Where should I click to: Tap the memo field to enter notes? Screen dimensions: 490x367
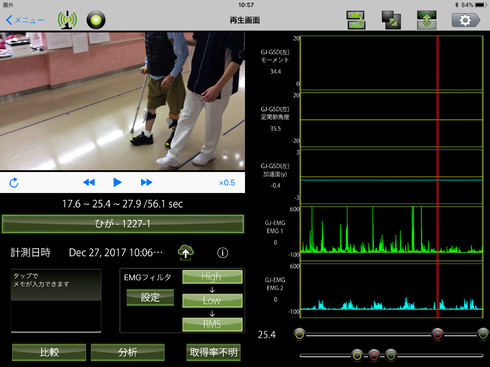[56, 301]
